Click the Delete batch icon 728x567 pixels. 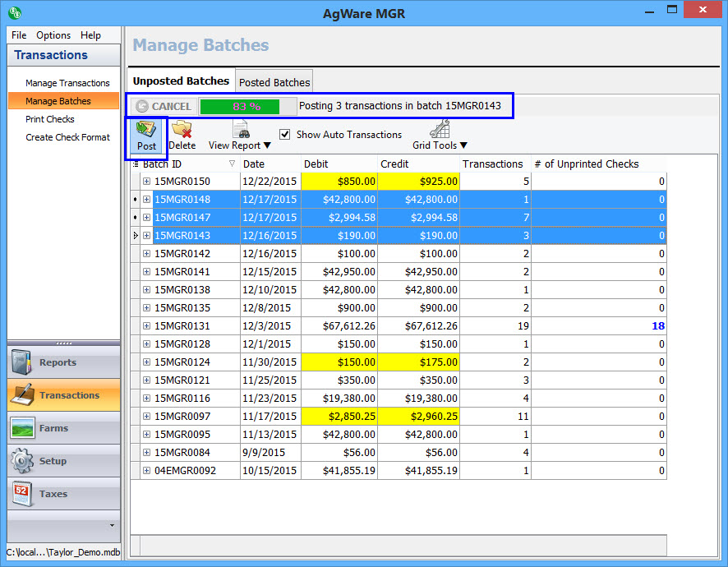pos(182,131)
